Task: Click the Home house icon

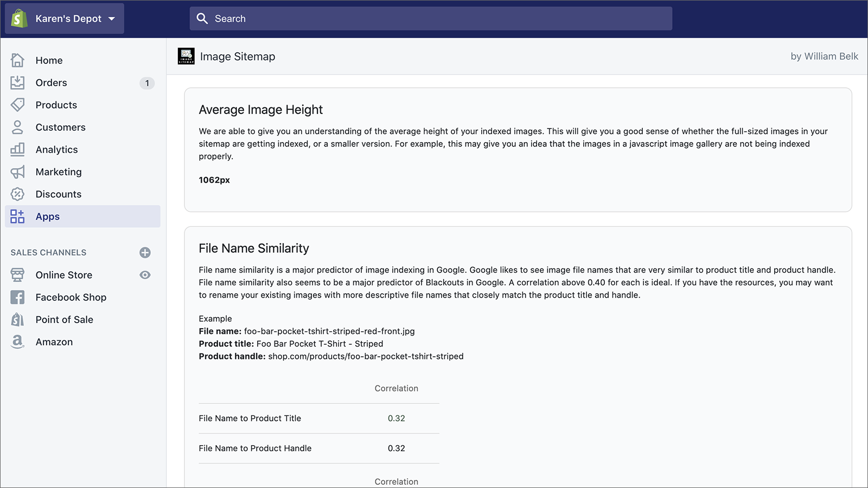Action: (17, 60)
